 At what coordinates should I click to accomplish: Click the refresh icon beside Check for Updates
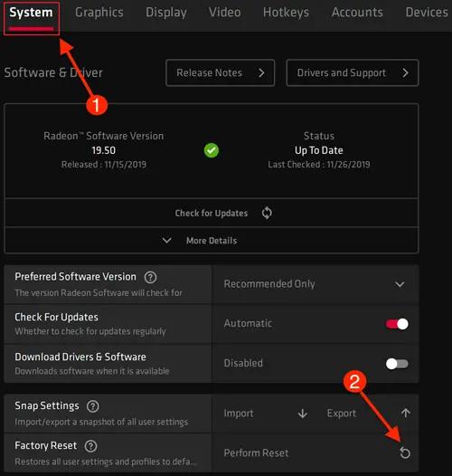pyautogui.click(x=267, y=213)
